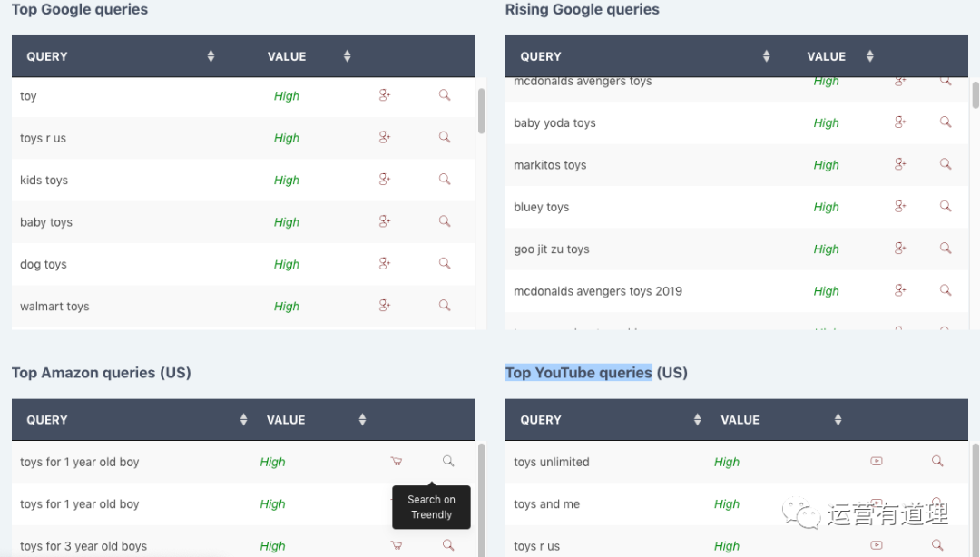980x557 pixels.
Task: Sort Rising Google queries by VALUE arrows
Action: [869, 56]
